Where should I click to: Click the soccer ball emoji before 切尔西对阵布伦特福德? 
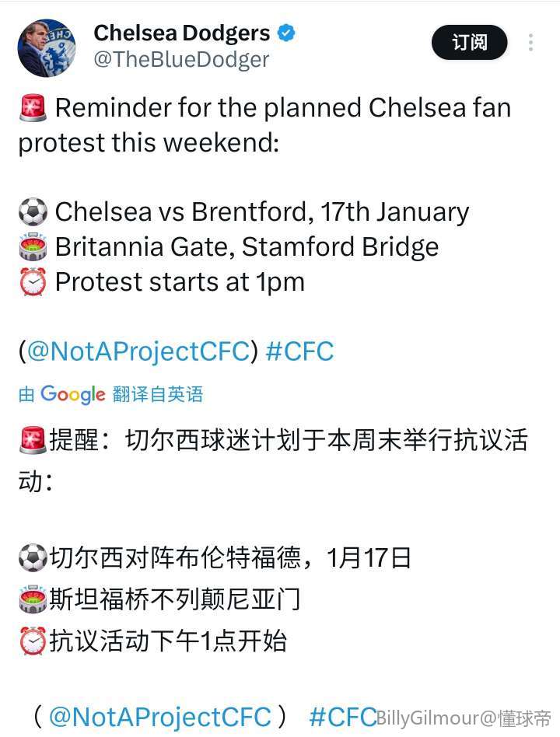(33, 557)
